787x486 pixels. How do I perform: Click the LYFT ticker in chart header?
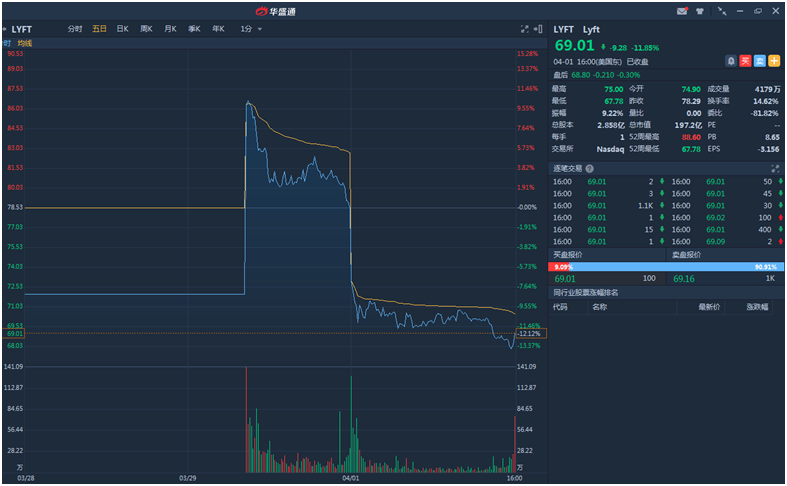coord(21,29)
